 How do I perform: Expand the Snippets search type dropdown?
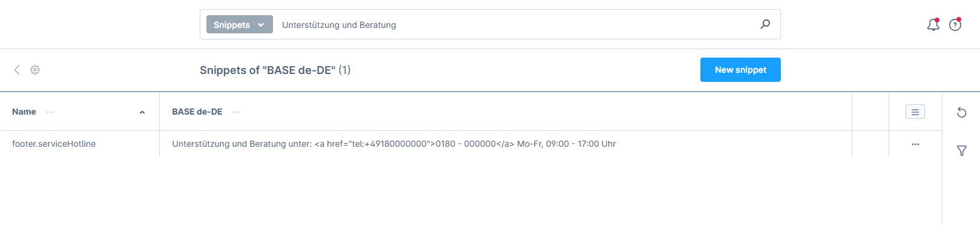(x=240, y=25)
